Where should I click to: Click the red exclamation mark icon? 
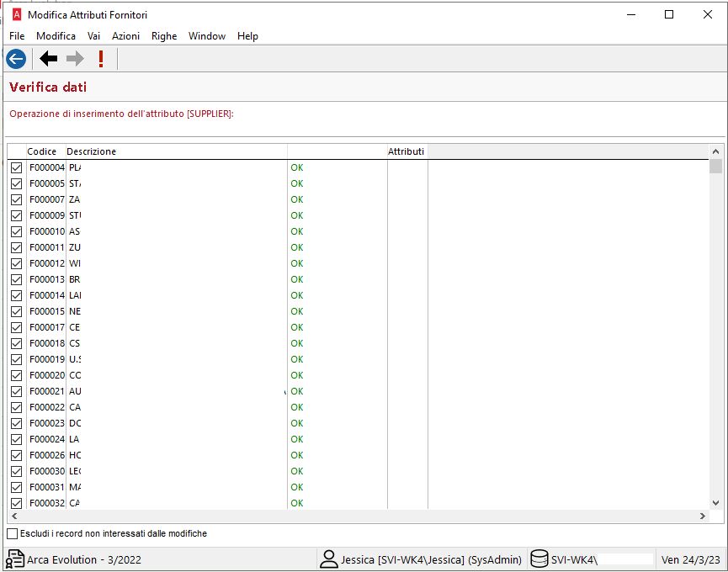point(101,58)
